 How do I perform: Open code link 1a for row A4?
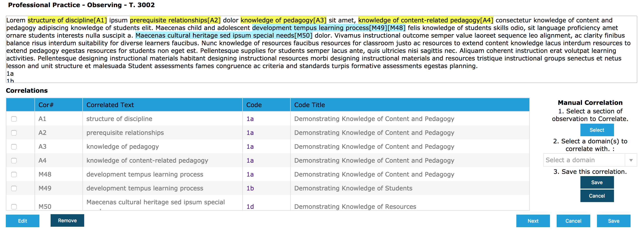250,160
